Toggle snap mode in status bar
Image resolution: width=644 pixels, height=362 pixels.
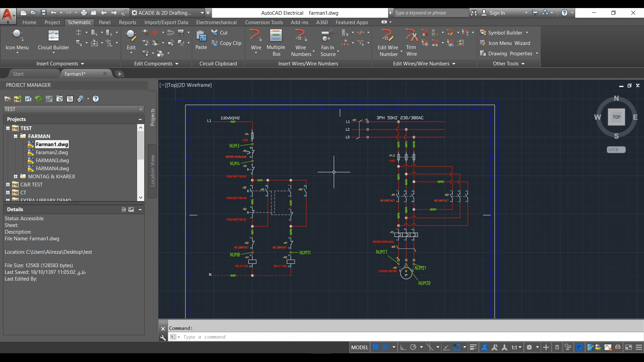386,347
